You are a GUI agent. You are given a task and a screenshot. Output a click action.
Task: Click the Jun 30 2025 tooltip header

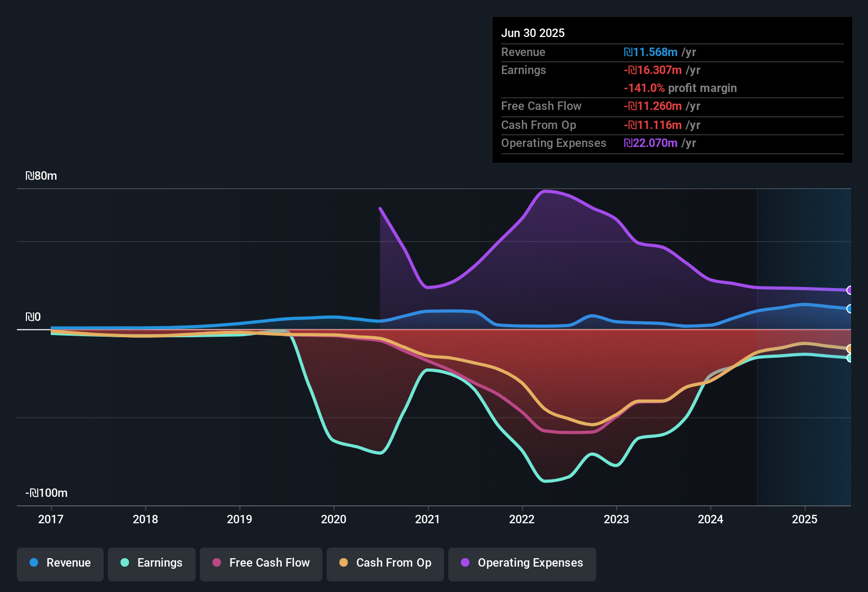point(533,33)
